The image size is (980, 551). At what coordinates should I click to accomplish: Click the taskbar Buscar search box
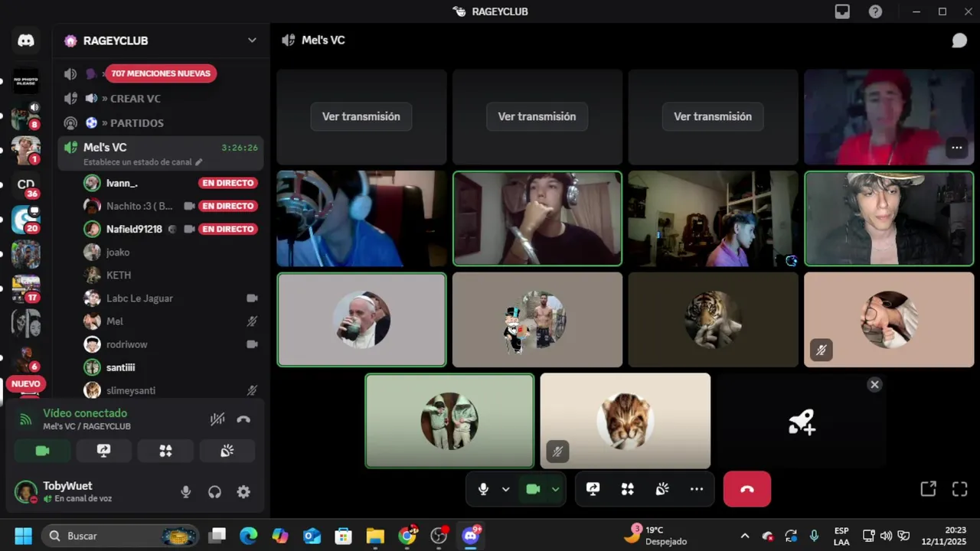pyautogui.click(x=121, y=536)
